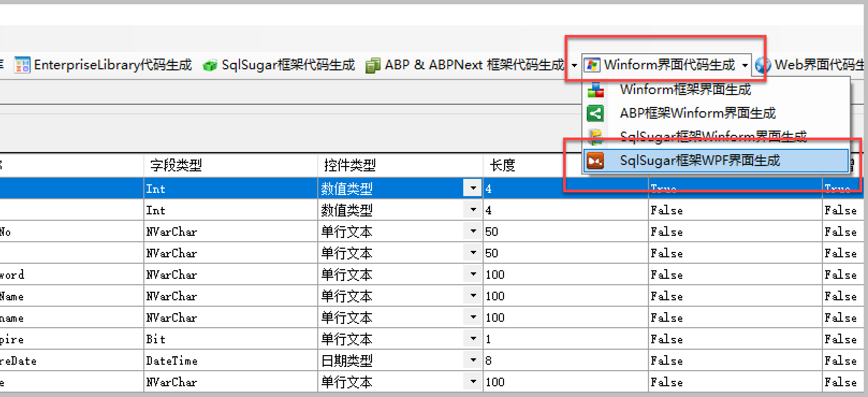Screen dimensions: 868x397
Task: Select Int cell in the highlighted row
Action: point(231,189)
